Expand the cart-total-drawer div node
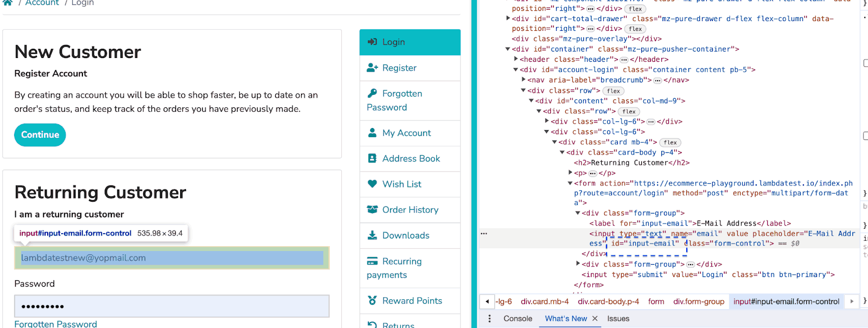868x328 pixels. pyautogui.click(x=508, y=18)
